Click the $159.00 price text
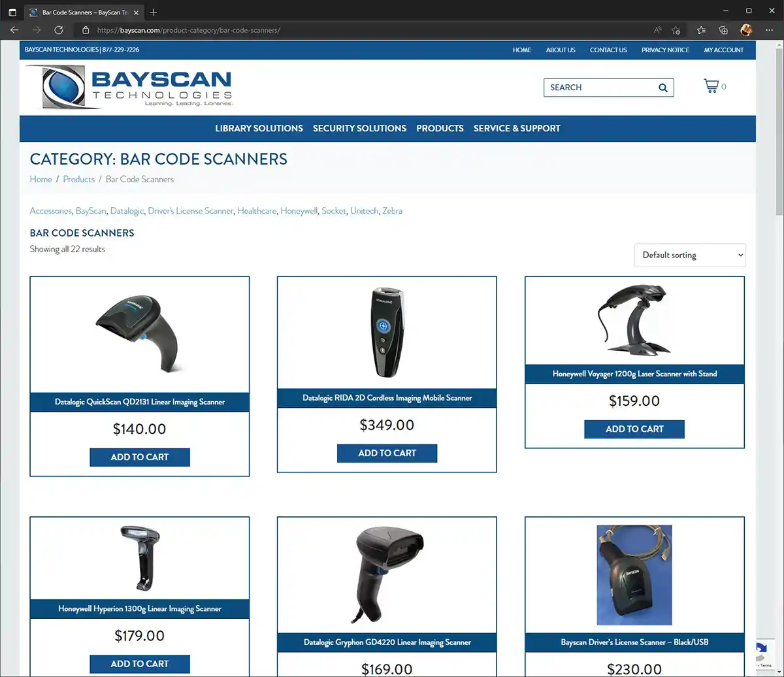784x677 pixels. [634, 401]
